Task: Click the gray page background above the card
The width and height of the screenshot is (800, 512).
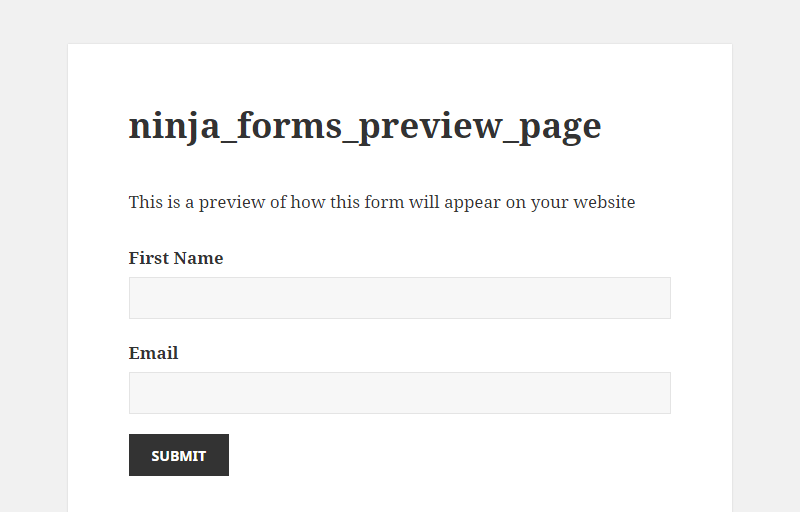Action: (399, 21)
